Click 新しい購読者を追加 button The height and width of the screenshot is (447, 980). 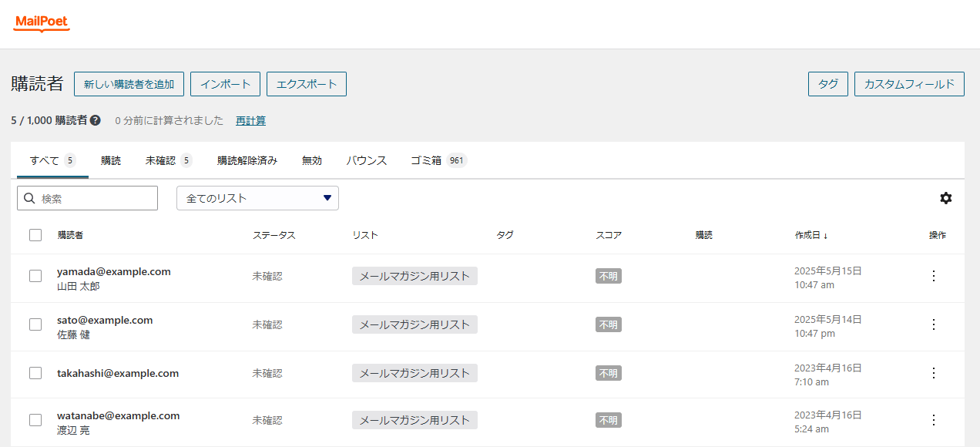129,84
